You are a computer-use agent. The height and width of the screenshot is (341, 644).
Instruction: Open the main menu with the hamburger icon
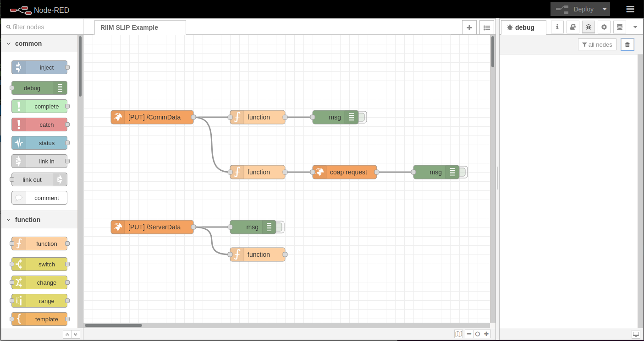coord(630,9)
